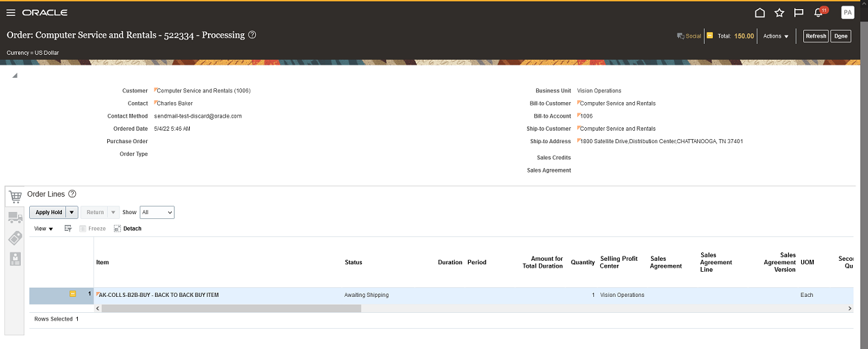Click the Item column header

(102, 262)
